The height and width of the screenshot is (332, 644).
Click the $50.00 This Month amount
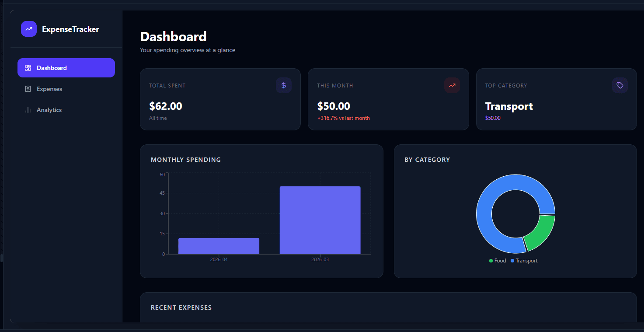pos(334,106)
